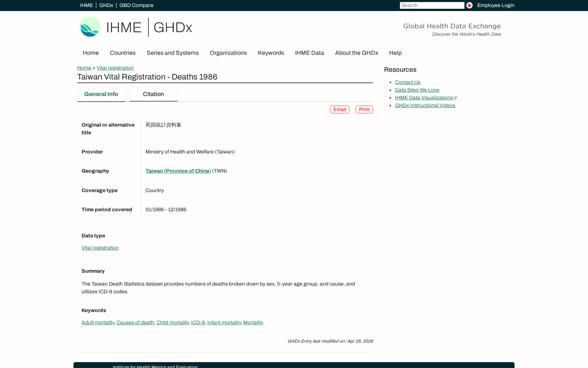588x368 pixels.
Task: Open the Help menu item
Action: coord(395,53)
